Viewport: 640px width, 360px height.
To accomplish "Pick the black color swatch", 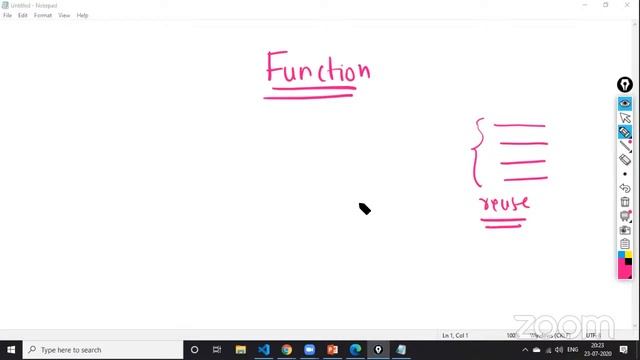I will coord(629,262).
